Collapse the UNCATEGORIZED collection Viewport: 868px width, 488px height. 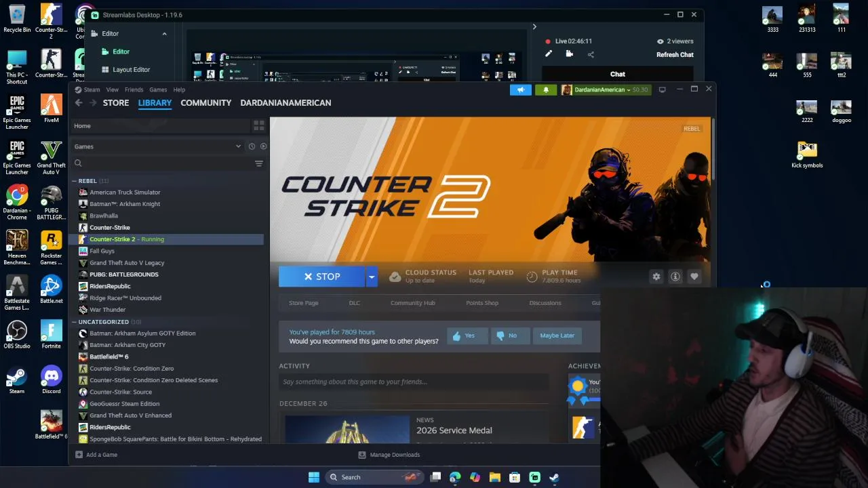(x=74, y=322)
